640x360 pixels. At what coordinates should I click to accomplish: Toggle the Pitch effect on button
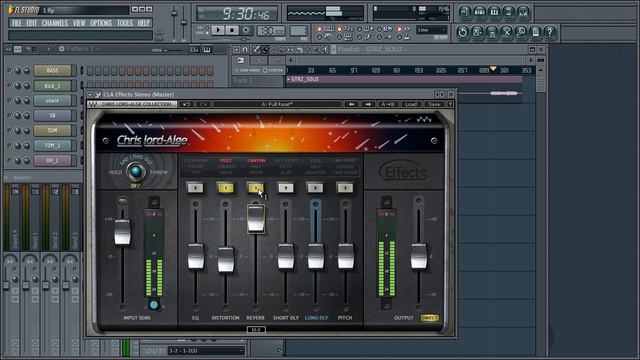pos(345,188)
